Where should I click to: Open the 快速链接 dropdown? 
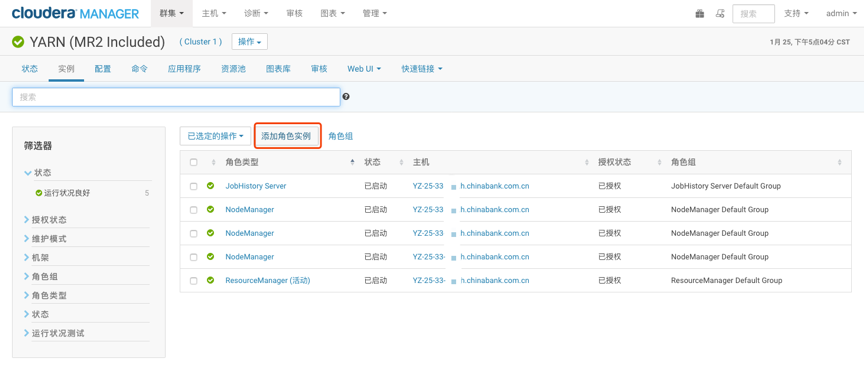422,69
